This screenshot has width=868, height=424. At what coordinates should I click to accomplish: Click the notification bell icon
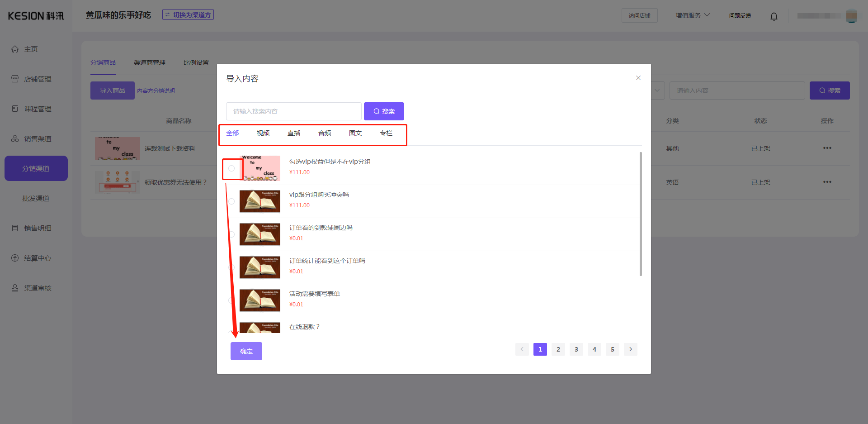tap(774, 16)
